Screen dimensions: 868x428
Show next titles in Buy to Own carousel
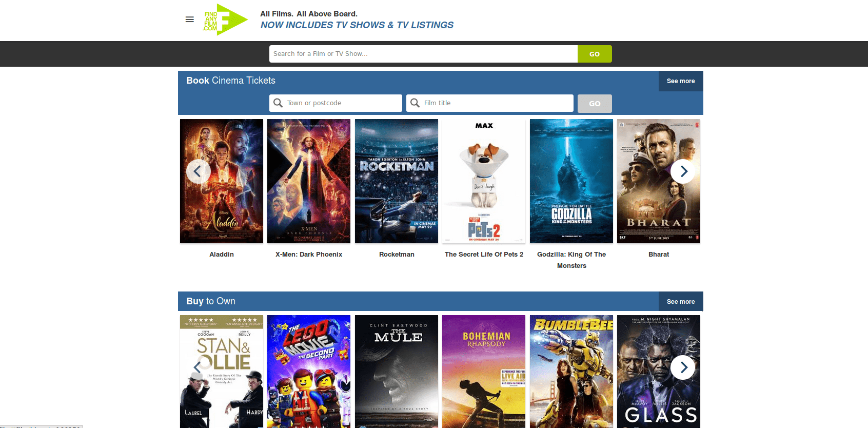click(x=683, y=367)
